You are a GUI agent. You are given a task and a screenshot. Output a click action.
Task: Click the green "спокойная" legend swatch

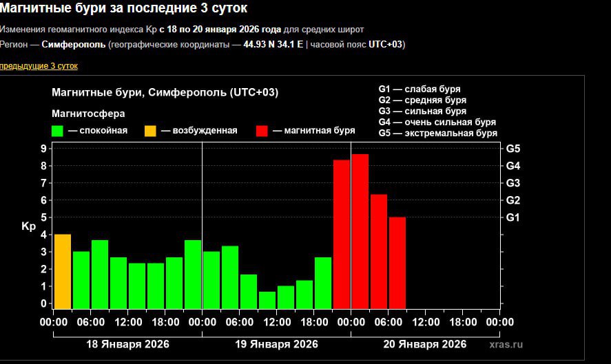[58, 131]
